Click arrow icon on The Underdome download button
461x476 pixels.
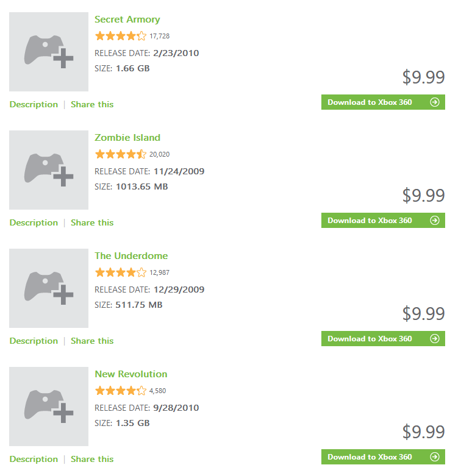435,338
